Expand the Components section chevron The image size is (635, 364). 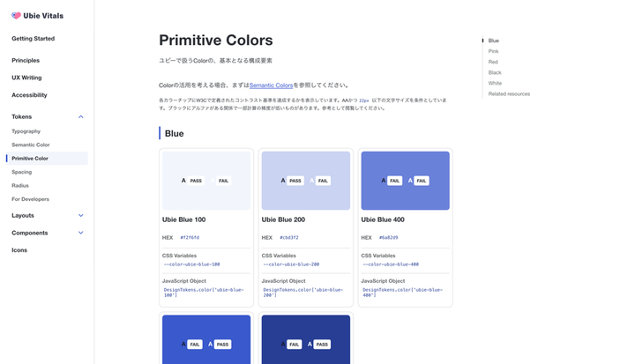(80, 233)
